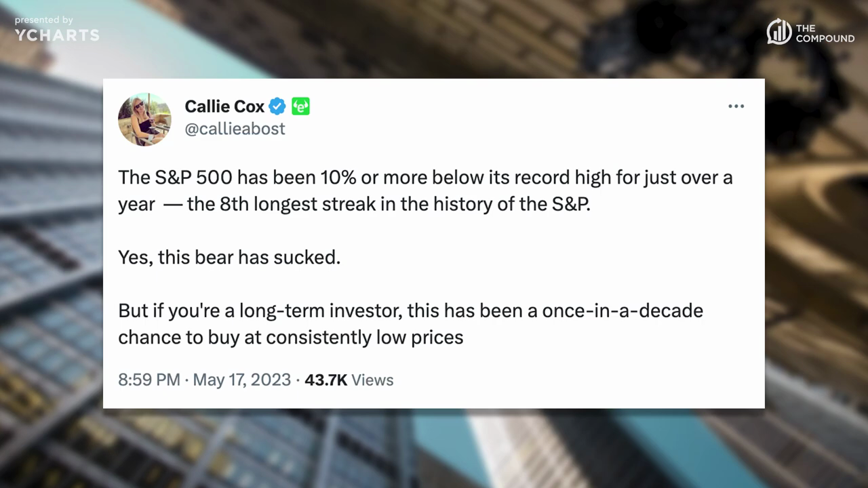Open the three-dot more options menu
The image size is (868, 488).
736,106
